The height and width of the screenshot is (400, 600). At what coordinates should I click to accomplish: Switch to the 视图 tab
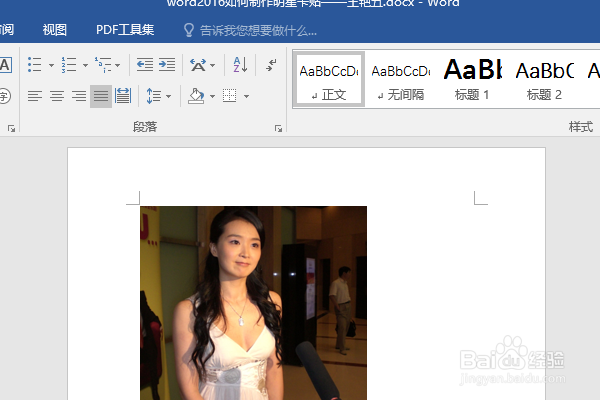(x=54, y=30)
